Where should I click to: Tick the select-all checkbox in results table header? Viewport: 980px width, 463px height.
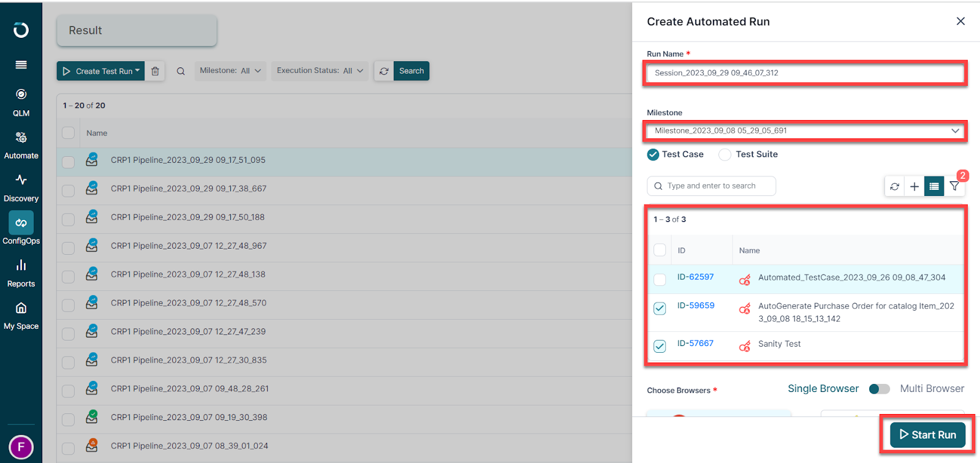coord(68,133)
